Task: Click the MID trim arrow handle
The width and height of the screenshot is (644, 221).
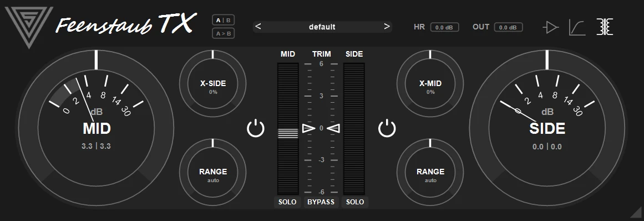Action: (x=308, y=129)
